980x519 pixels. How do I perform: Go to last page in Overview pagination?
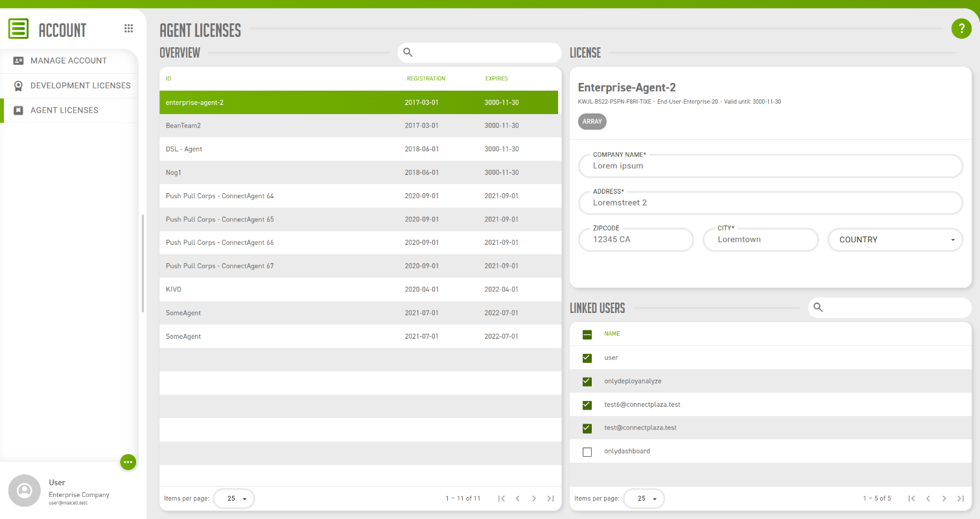tap(550, 498)
